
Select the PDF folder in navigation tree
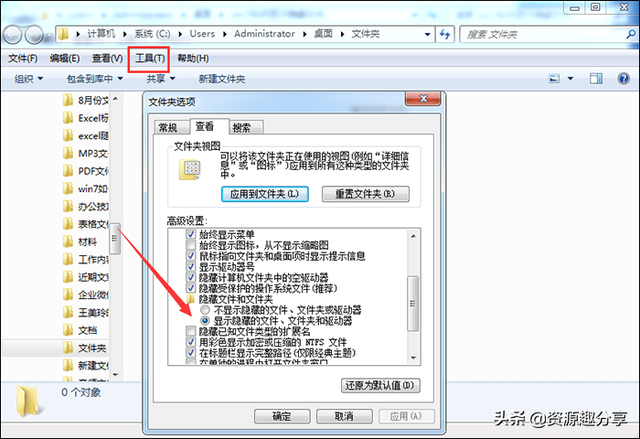86,171
